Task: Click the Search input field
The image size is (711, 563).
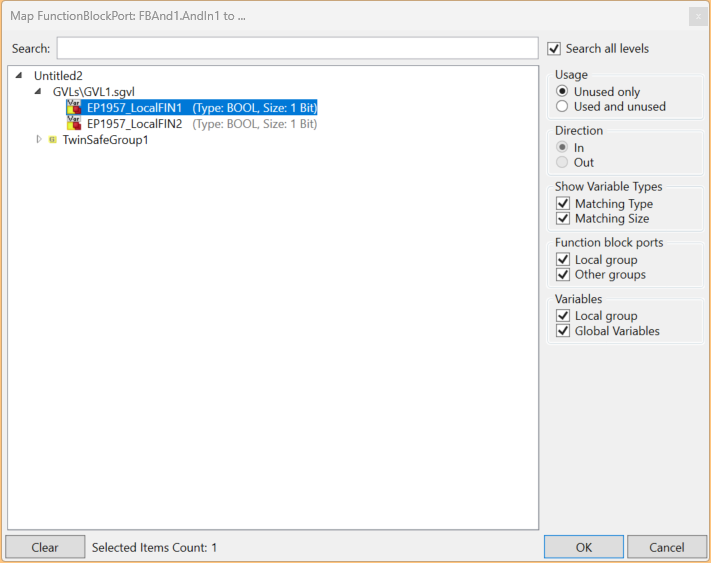Action: pyautogui.click(x=297, y=48)
